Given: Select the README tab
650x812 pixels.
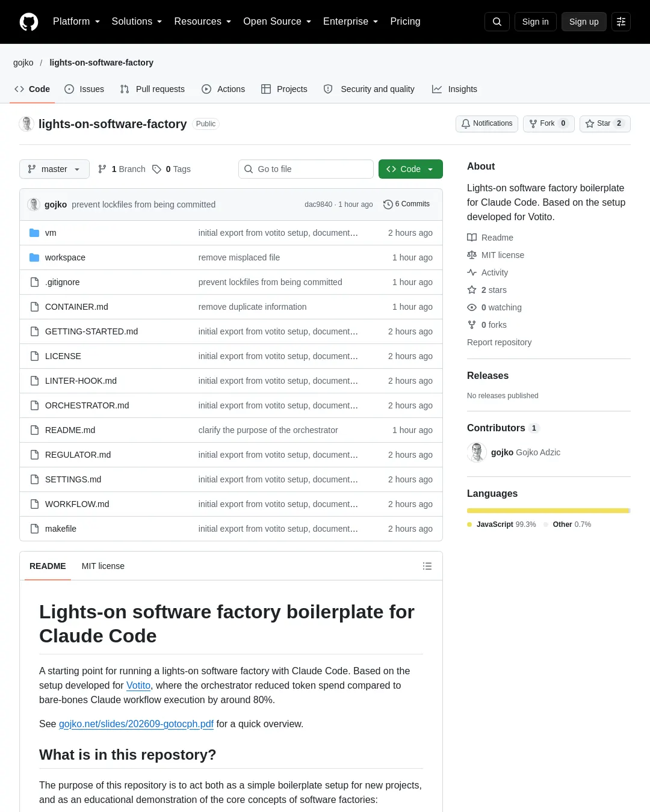Looking at the screenshot, I should (48, 566).
